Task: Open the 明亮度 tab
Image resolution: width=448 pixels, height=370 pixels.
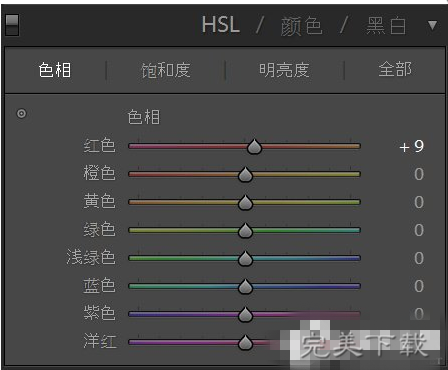Action: [x=284, y=70]
